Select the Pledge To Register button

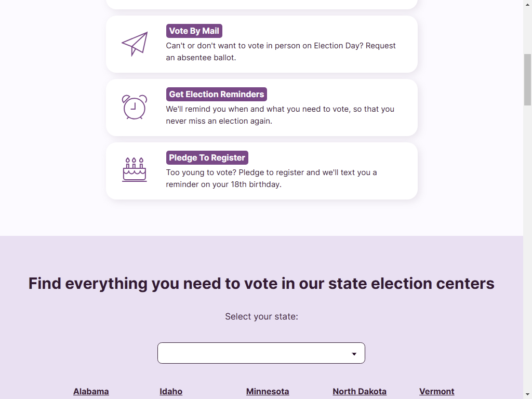(x=207, y=158)
